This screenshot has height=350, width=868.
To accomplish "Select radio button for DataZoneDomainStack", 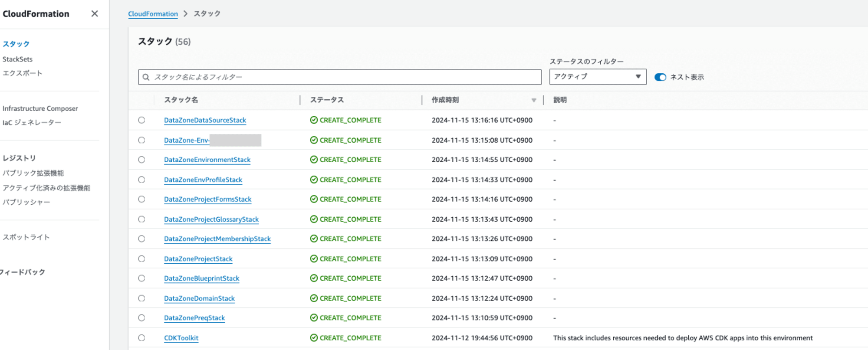I will click(x=141, y=298).
